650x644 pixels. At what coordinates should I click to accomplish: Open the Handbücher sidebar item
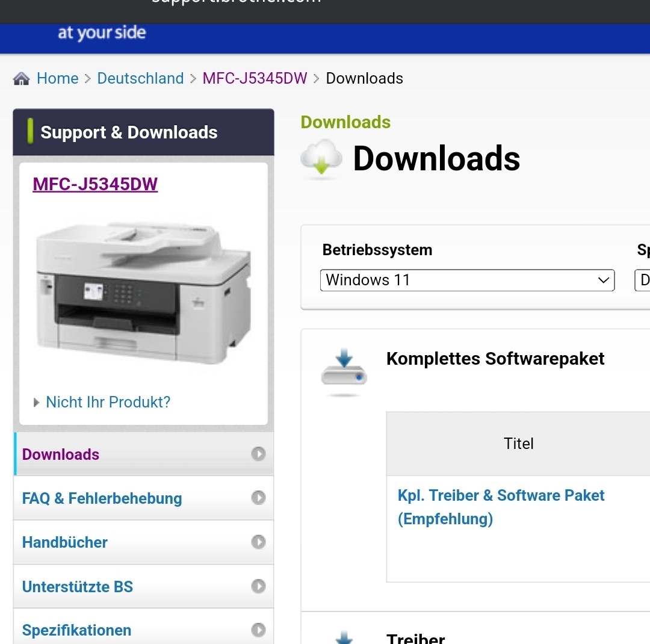click(143, 542)
